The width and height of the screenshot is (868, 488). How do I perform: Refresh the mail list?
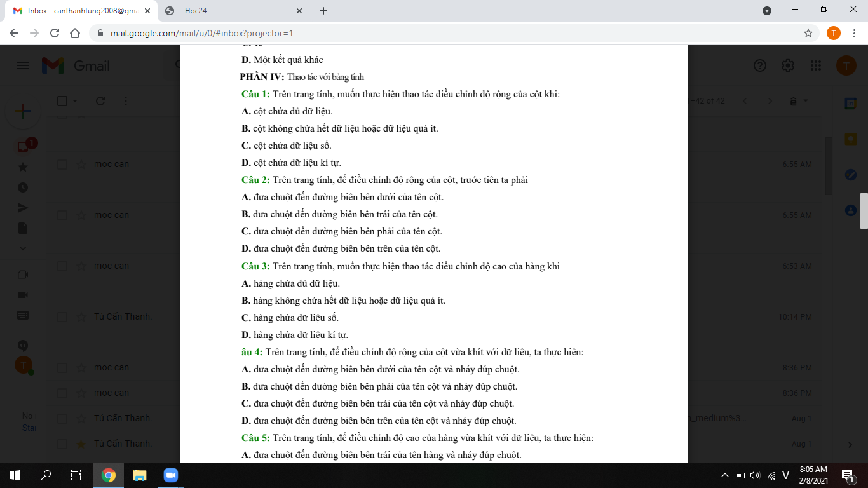coord(100,100)
